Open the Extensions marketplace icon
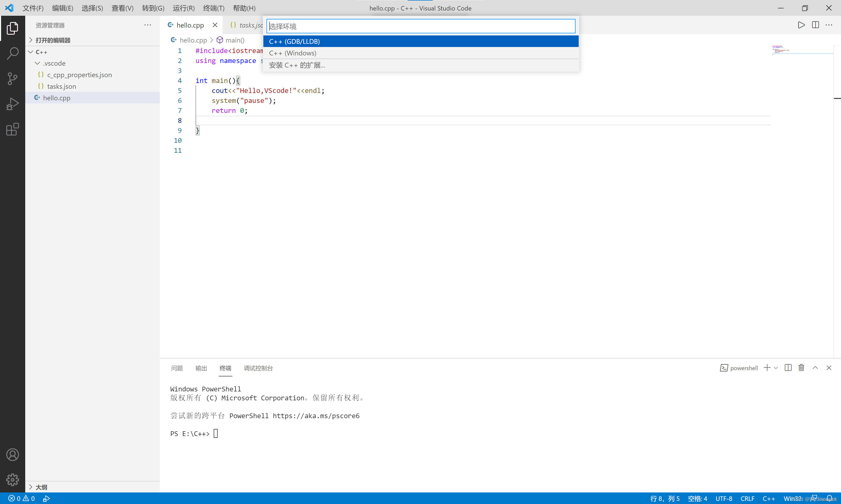This screenshot has height=504, width=841. 13,129
